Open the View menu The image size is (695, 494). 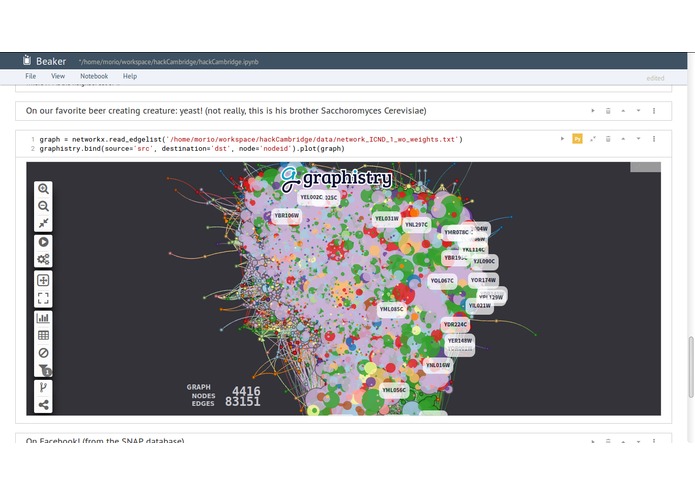tap(58, 76)
